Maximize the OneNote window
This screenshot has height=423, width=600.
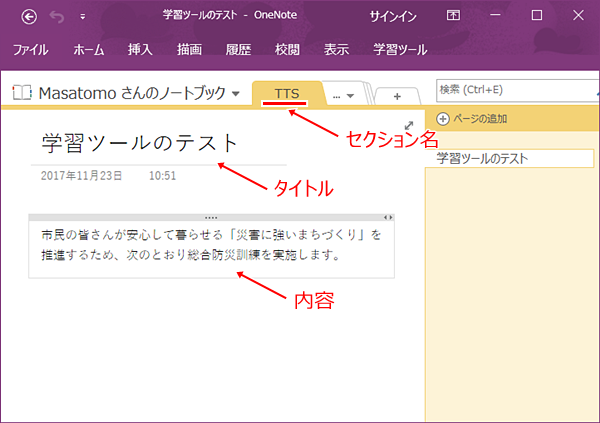point(537,15)
